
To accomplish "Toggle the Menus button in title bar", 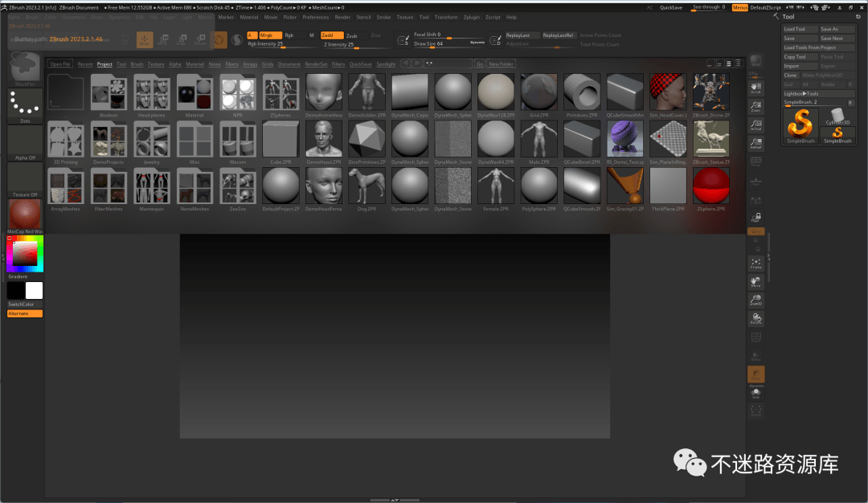I will (x=739, y=7).
